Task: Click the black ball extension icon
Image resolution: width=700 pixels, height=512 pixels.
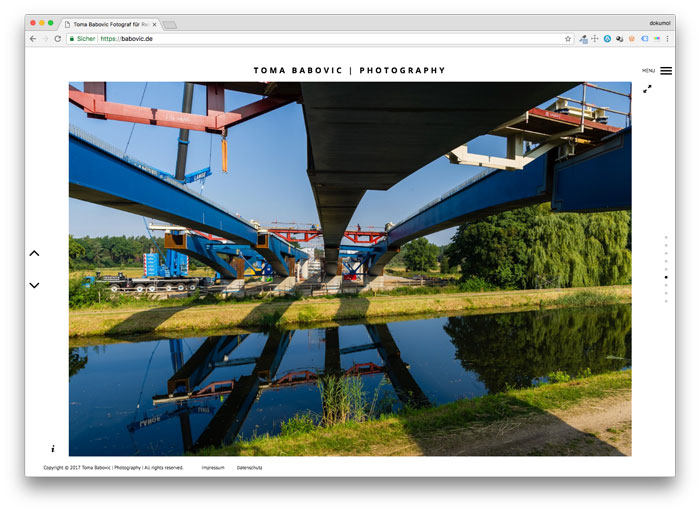Action: [x=620, y=39]
